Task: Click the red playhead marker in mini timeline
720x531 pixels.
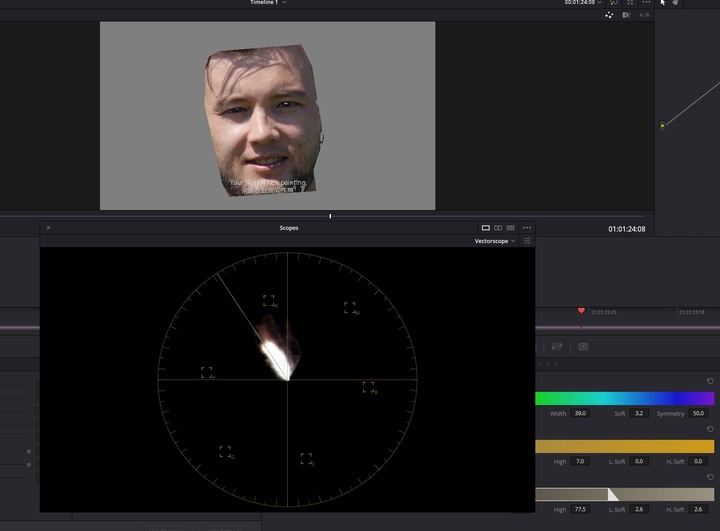Action: tap(581, 311)
